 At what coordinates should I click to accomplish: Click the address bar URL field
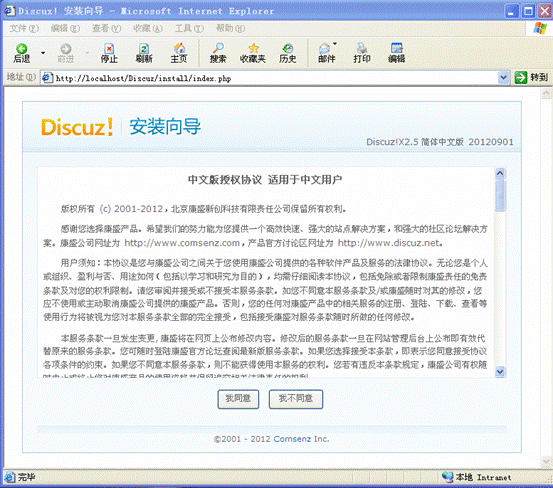275,78
